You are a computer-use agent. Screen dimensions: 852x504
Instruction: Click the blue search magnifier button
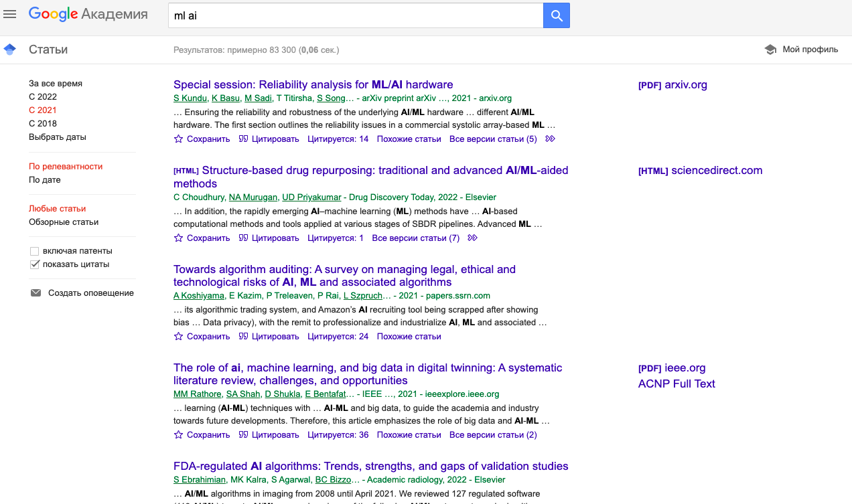point(556,15)
